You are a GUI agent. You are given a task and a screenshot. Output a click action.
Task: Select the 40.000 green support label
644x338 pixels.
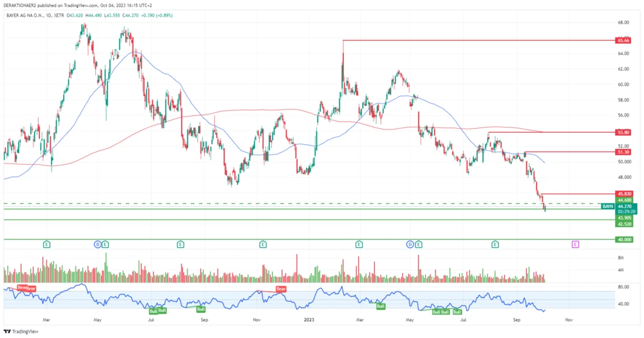(x=624, y=239)
